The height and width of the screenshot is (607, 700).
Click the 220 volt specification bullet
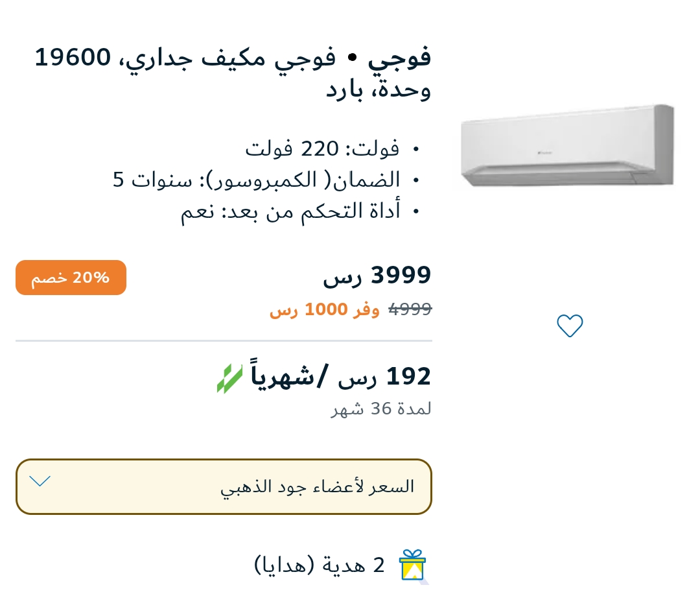coord(322,149)
